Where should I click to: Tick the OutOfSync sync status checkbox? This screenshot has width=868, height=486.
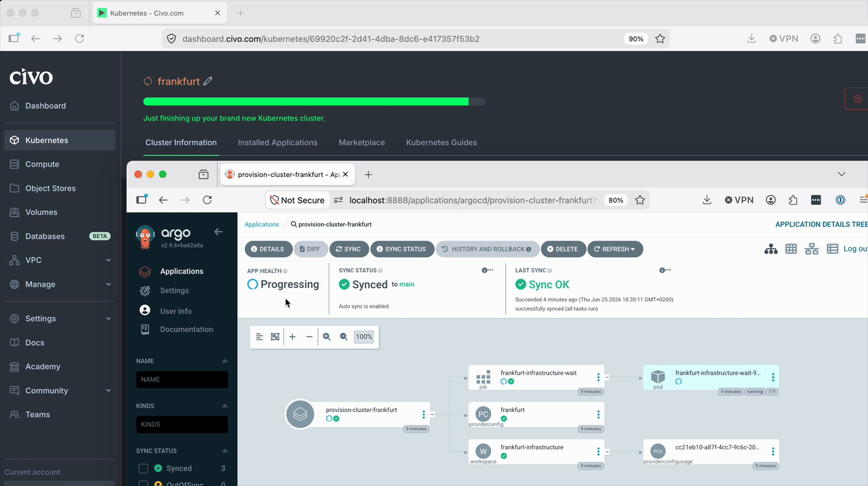pos(143,483)
